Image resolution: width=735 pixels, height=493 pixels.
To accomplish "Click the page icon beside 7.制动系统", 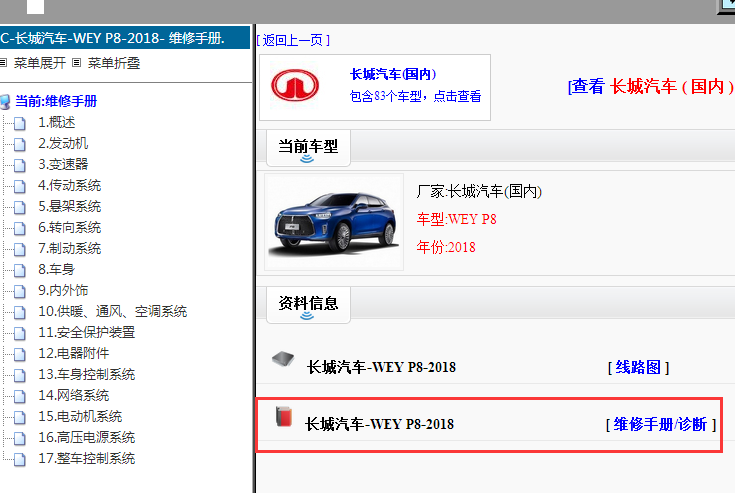I will point(20,249).
